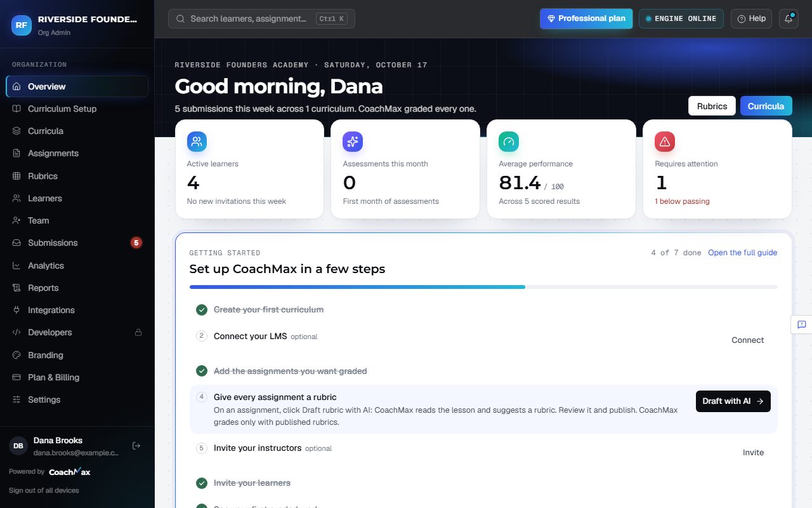The height and width of the screenshot is (508, 812).
Task: Click the Assessments this month sparkle icon
Action: [x=353, y=142]
